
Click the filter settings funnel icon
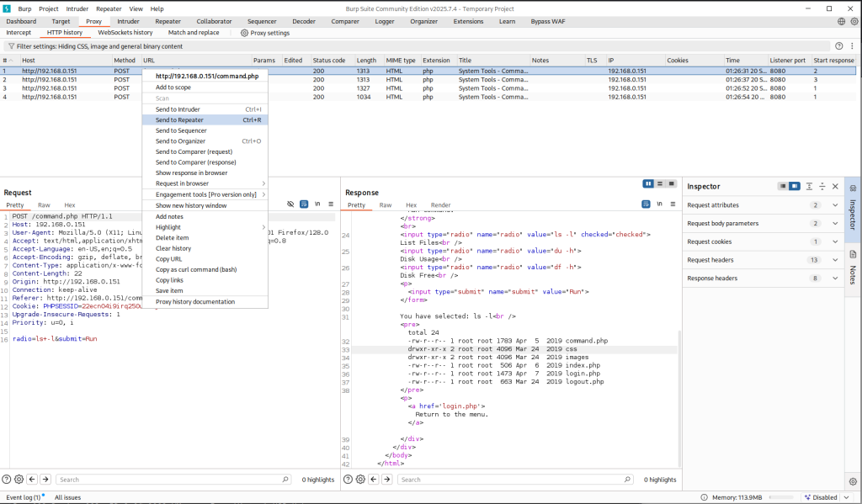[x=11, y=46]
